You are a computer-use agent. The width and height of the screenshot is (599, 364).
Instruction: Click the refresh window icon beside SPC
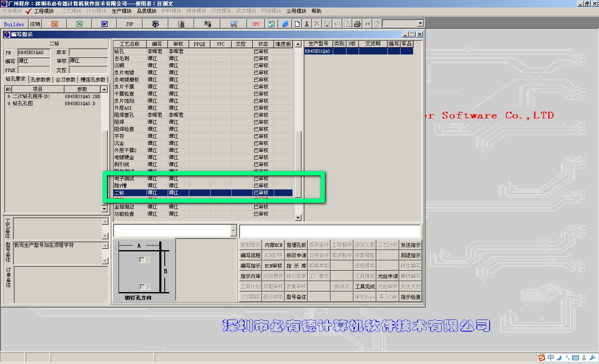tap(272, 24)
